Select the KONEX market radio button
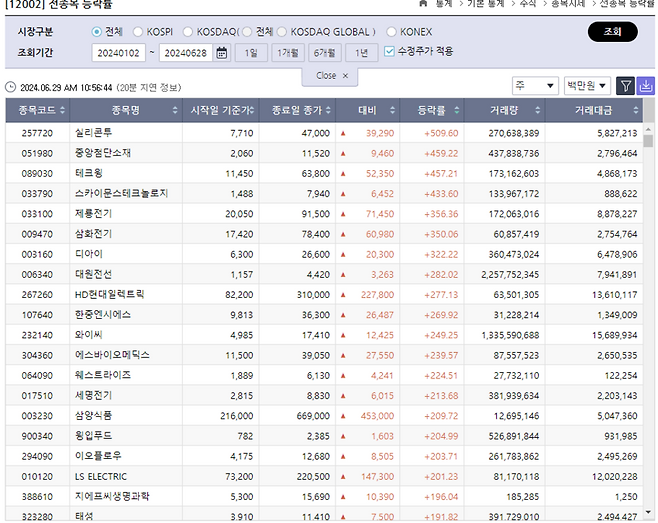 391,32
